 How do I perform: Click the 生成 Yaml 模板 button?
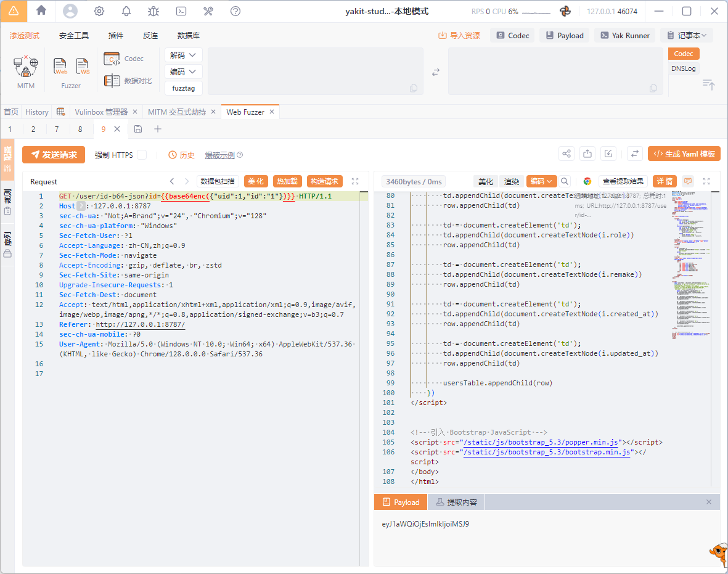(x=684, y=154)
